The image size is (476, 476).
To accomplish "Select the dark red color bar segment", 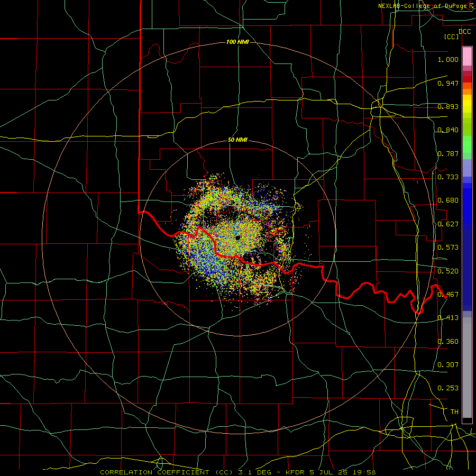I will (467, 79).
